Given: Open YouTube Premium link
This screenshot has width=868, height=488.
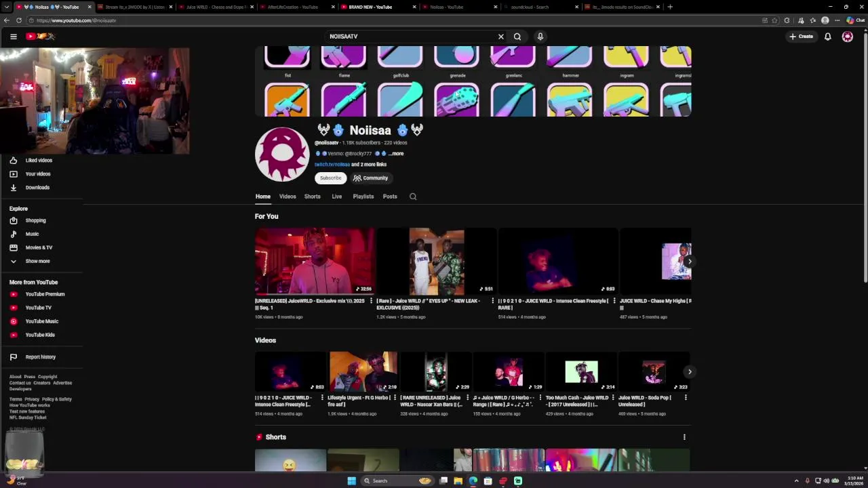Looking at the screenshot, I should click(x=45, y=294).
